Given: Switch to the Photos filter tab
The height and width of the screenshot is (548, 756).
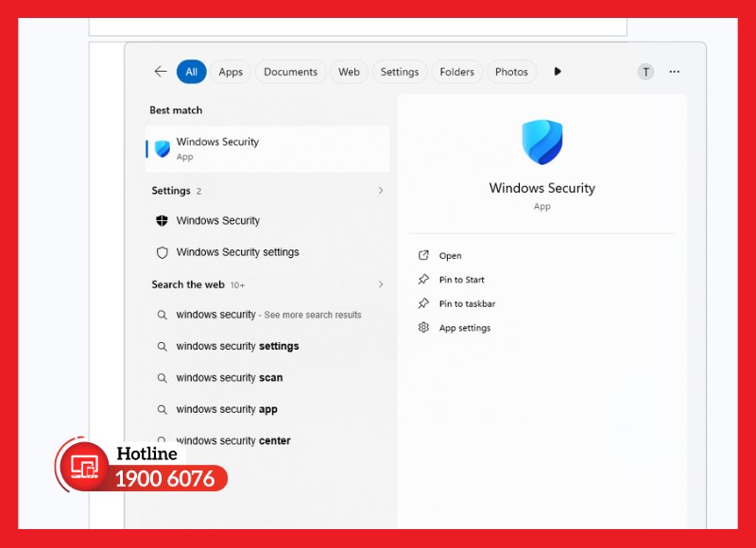Looking at the screenshot, I should 511,72.
